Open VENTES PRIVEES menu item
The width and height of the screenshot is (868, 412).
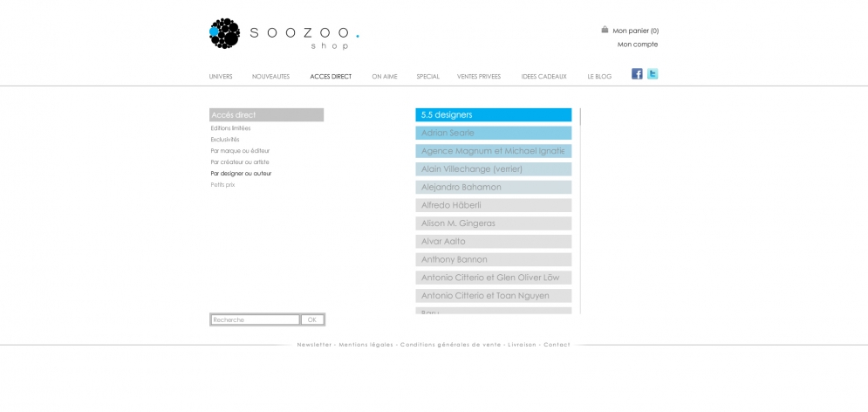click(479, 77)
